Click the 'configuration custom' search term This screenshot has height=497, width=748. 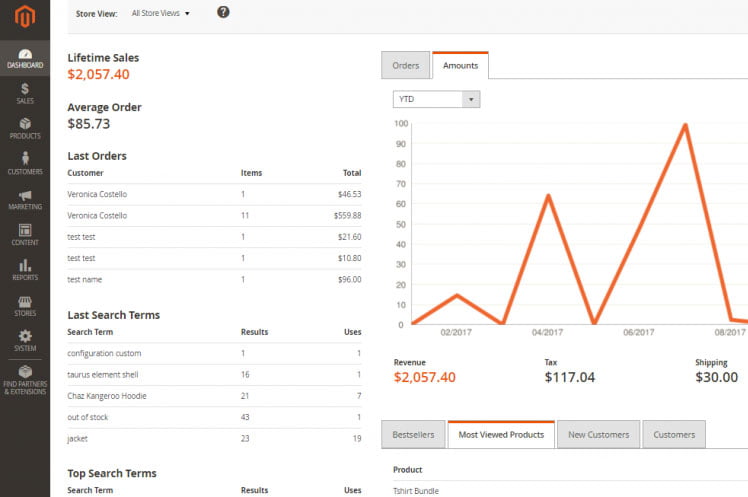pyautogui.click(x=104, y=353)
